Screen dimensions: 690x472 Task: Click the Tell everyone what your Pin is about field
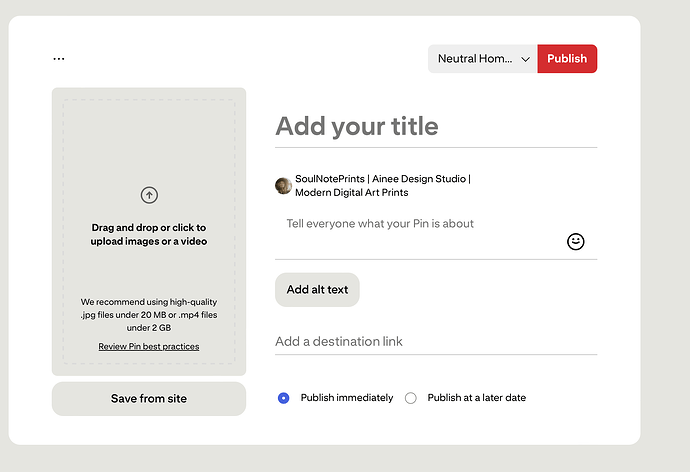click(436, 233)
